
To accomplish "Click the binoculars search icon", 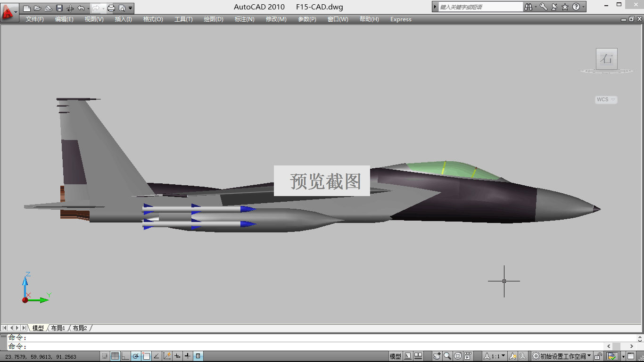I will click(x=529, y=7).
